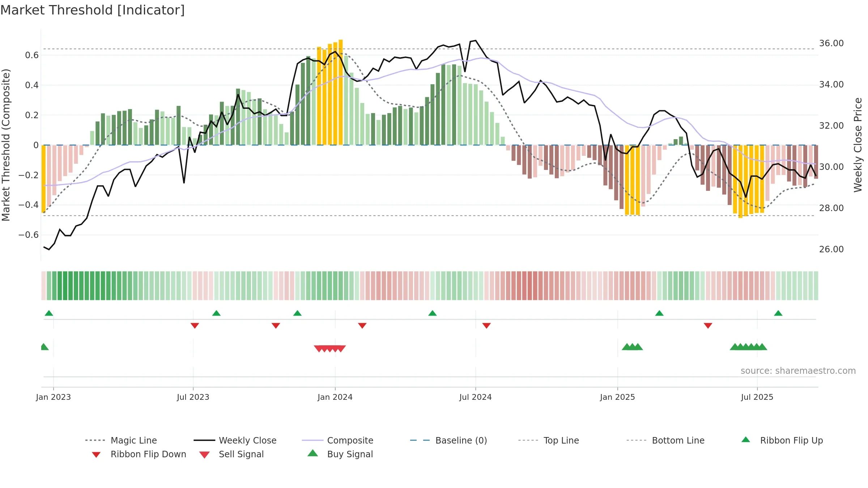Click the ribbon flip down triangle in Feb 2024

(x=362, y=326)
